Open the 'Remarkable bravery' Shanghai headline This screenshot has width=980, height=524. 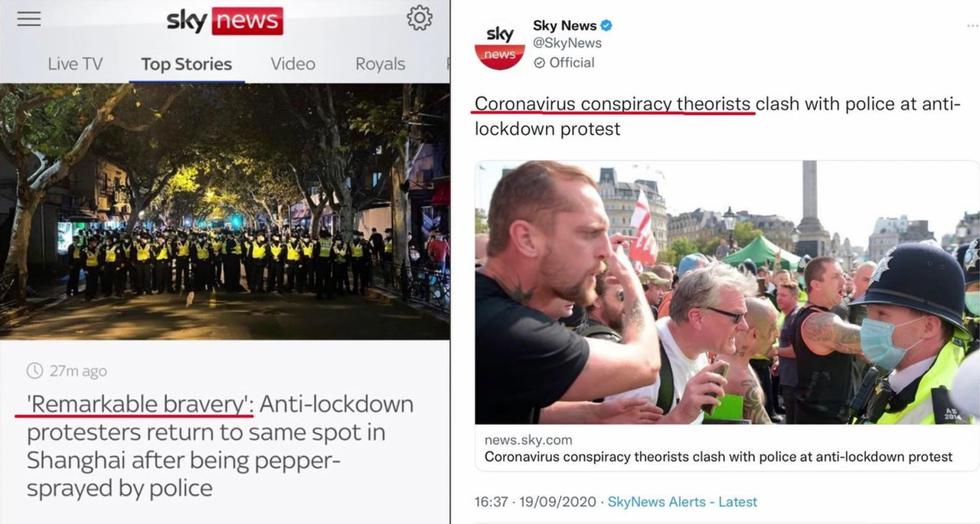(x=220, y=446)
